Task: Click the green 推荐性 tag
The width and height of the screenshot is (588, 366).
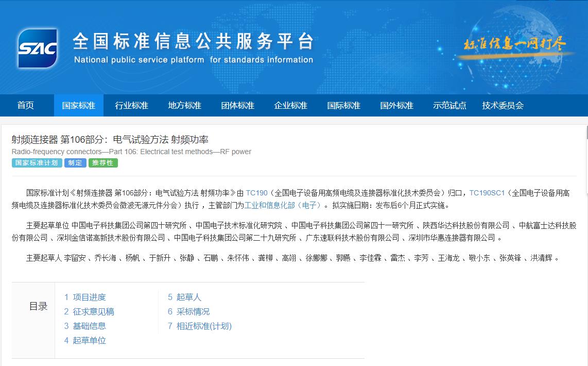Action: [103, 163]
